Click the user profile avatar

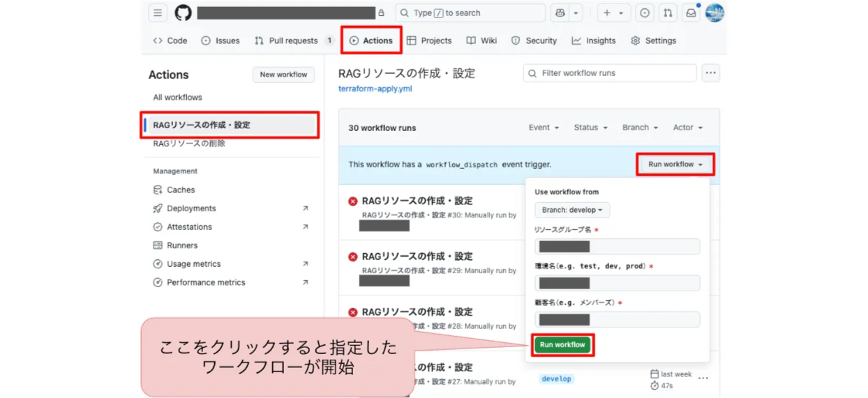point(714,13)
